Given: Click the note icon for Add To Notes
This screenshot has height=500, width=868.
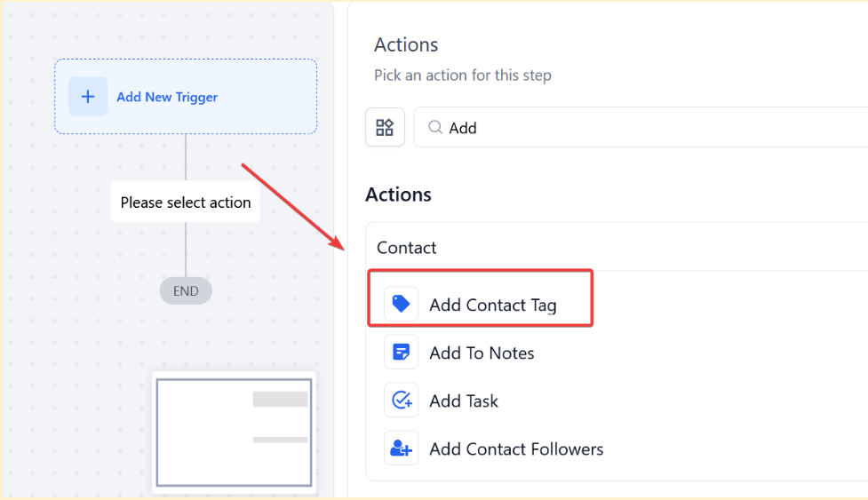Looking at the screenshot, I should pyautogui.click(x=401, y=353).
